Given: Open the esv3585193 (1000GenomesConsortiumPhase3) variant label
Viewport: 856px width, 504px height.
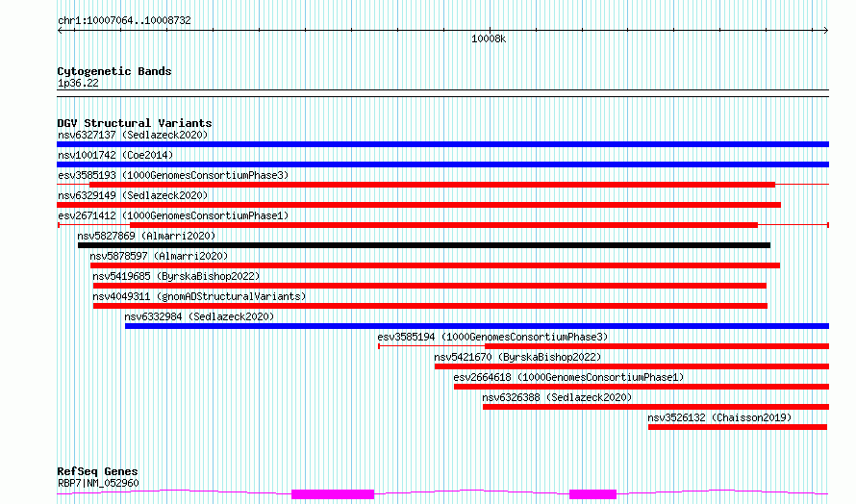Looking at the screenshot, I should 173,175.
